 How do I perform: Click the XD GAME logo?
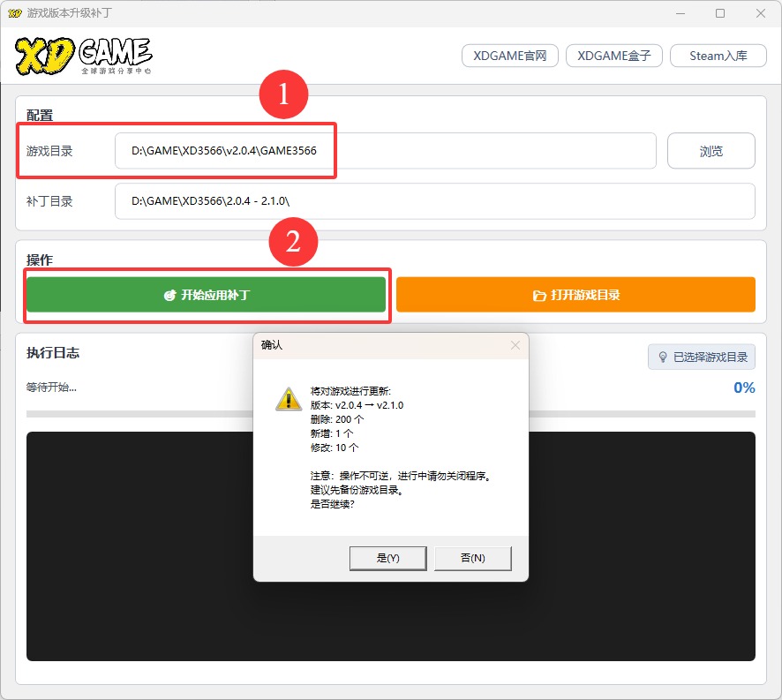(x=83, y=56)
